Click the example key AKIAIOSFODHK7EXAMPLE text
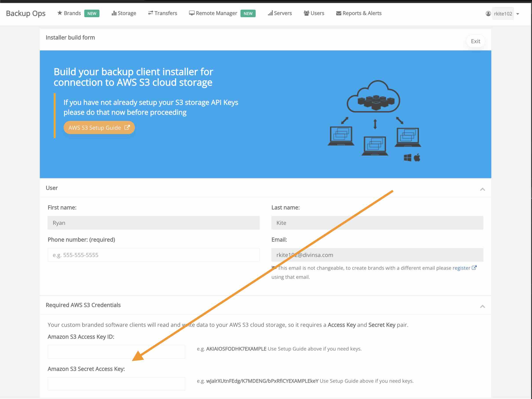Viewport: 532px width, 399px height. [x=236, y=349]
